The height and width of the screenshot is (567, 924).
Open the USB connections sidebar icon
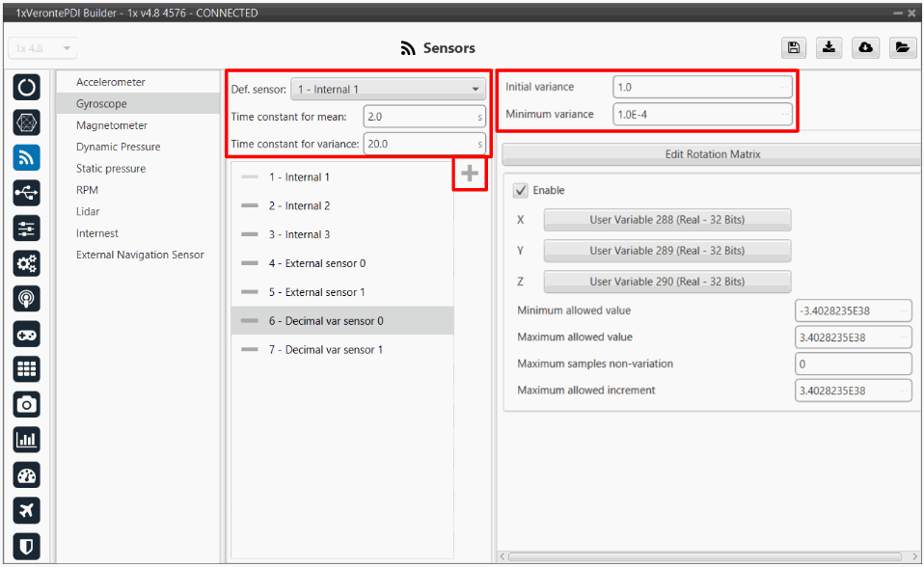pyautogui.click(x=27, y=193)
